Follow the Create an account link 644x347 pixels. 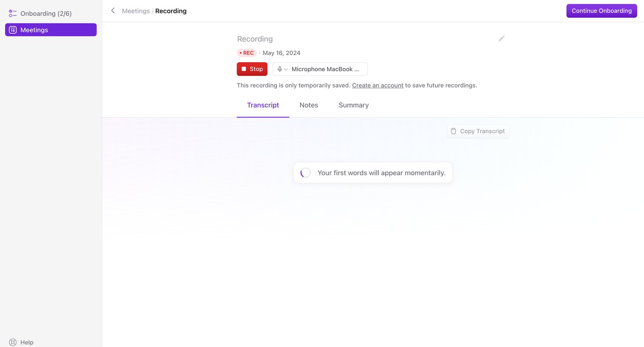click(378, 85)
